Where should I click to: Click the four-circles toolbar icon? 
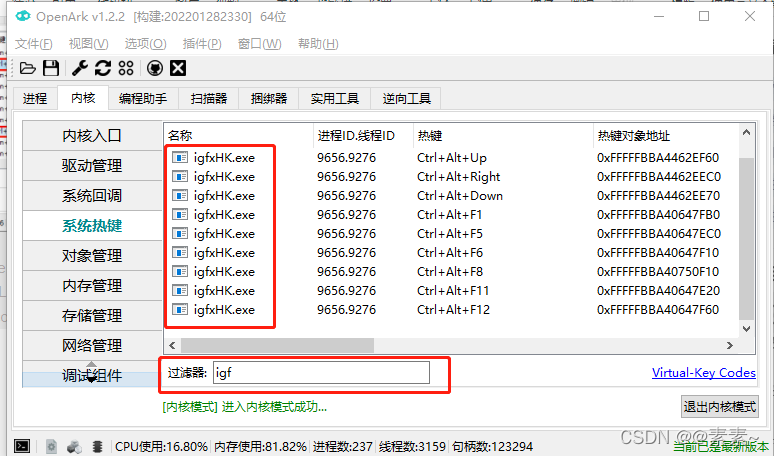[126, 68]
